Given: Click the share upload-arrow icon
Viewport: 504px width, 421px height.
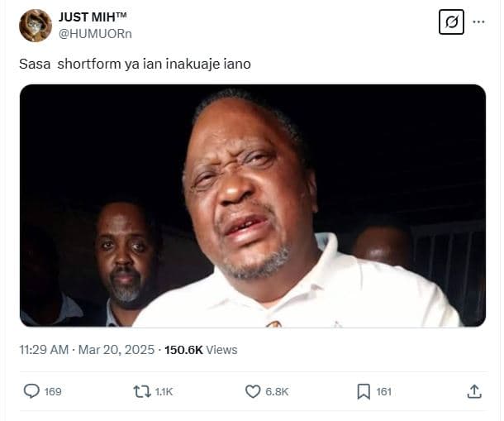Looking at the screenshot, I should pyautogui.click(x=474, y=391).
